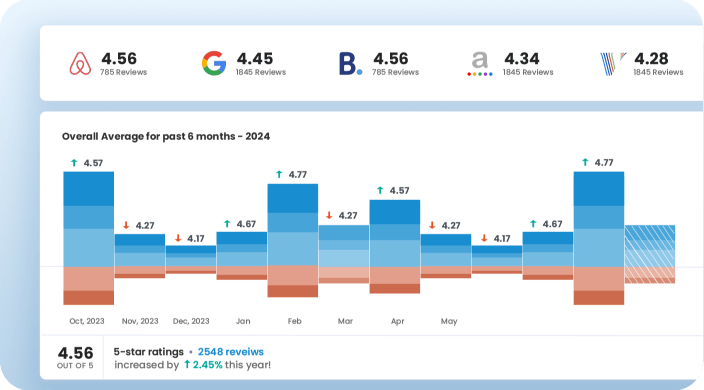
Task: Click the 4.77 value above Feb bar
Action: [298, 175]
